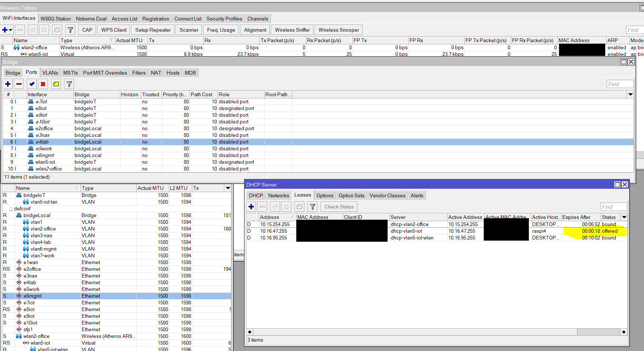
Task: Open comment icon in DHCP Server toolbar
Action: tap(299, 207)
